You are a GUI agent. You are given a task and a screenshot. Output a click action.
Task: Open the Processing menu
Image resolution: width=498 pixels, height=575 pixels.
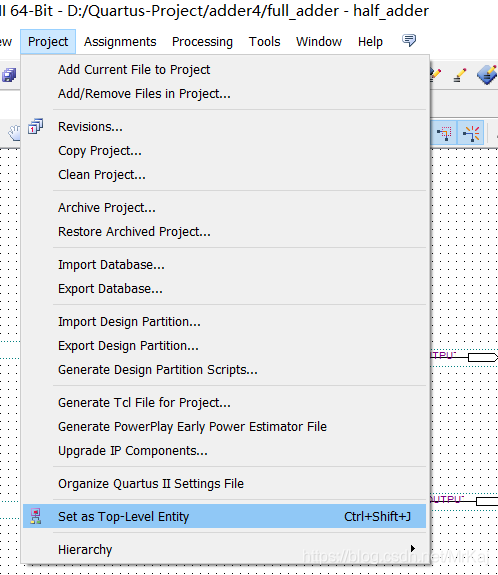(202, 41)
